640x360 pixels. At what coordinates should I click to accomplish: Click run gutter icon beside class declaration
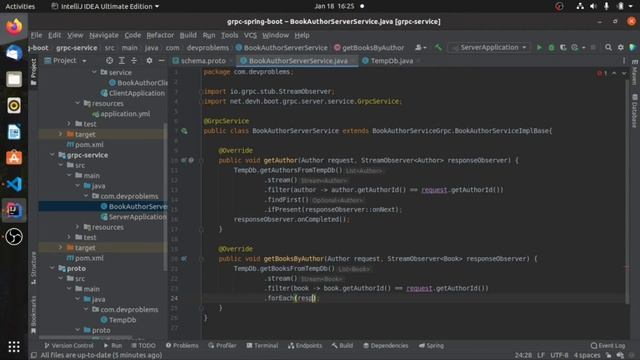[x=184, y=131]
